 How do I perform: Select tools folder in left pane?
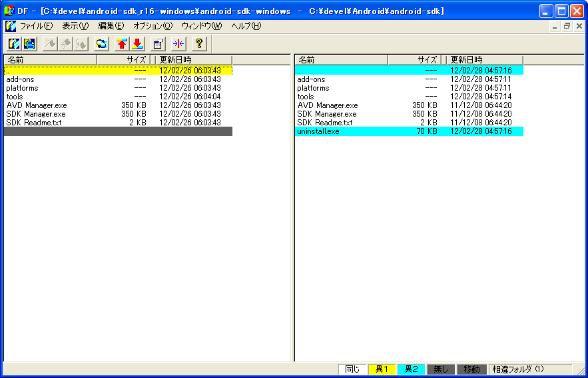pos(118,97)
